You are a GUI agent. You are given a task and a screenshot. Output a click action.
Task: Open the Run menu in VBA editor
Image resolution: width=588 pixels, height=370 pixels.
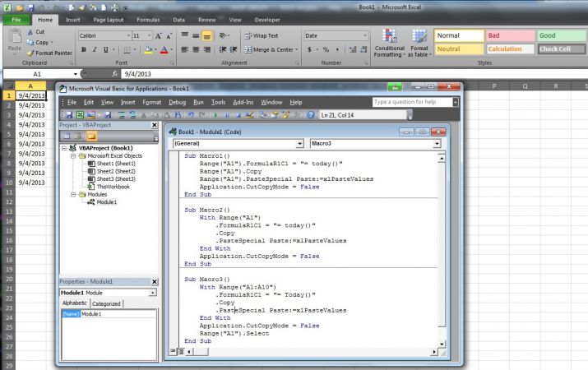(198, 102)
